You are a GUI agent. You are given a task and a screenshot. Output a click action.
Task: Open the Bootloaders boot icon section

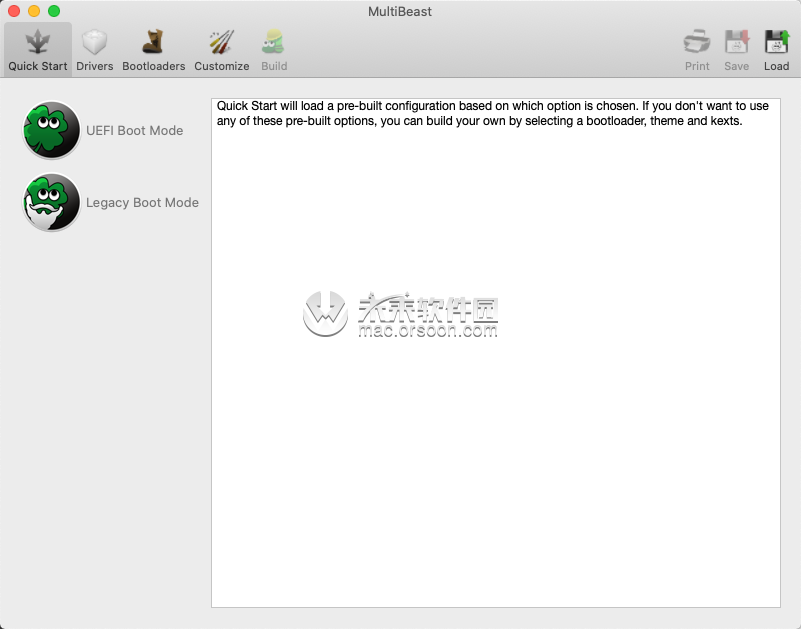(x=153, y=50)
